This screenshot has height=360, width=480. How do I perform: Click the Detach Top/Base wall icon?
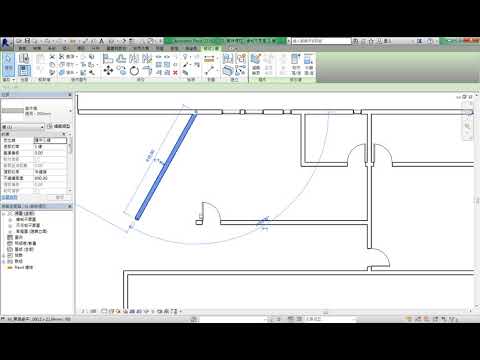309,64
